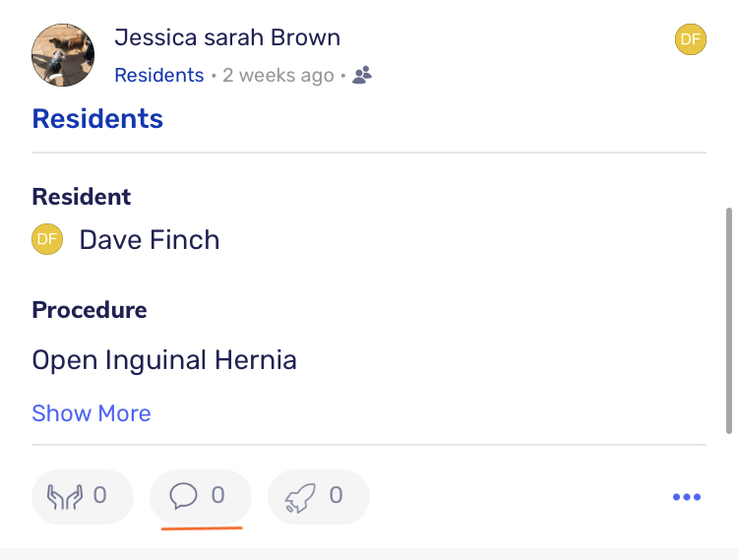
Task: Click the praise reaction count zero
Action: (x=99, y=495)
